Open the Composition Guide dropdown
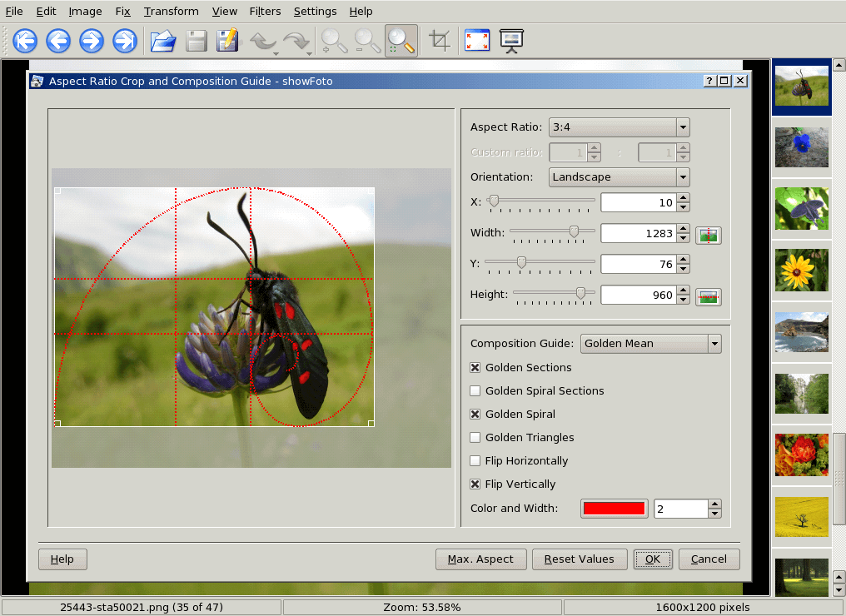Screen dimensions: 846x616 pos(650,344)
